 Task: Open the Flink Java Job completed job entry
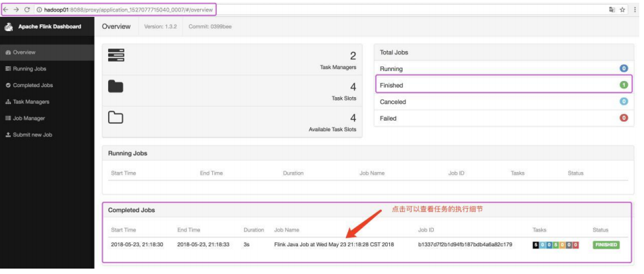[x=334, y=244]
